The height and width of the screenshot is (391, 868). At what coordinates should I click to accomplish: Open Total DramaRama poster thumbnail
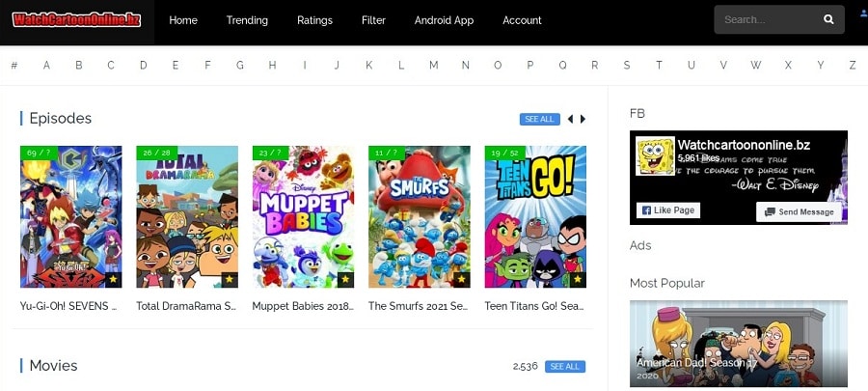187,216
